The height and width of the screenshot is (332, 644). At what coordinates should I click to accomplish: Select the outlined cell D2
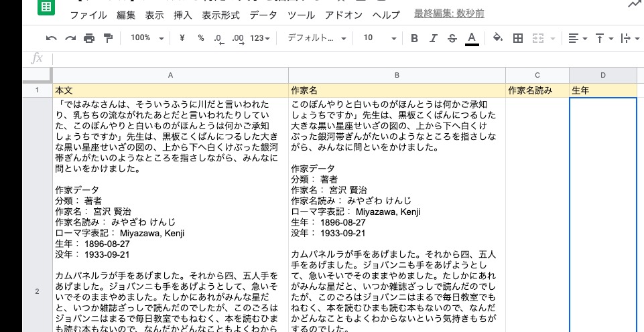click(x=603, y=215)
